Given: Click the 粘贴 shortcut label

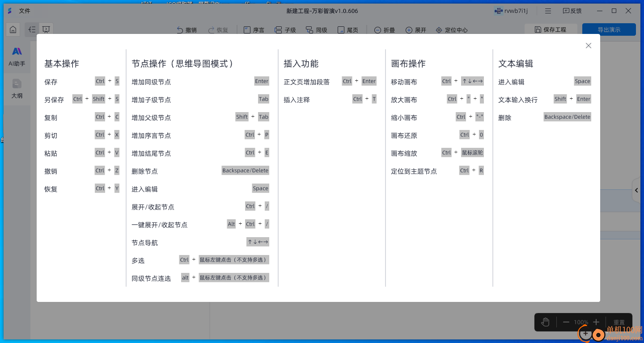Looking at the screenshot, I should 51,153.
